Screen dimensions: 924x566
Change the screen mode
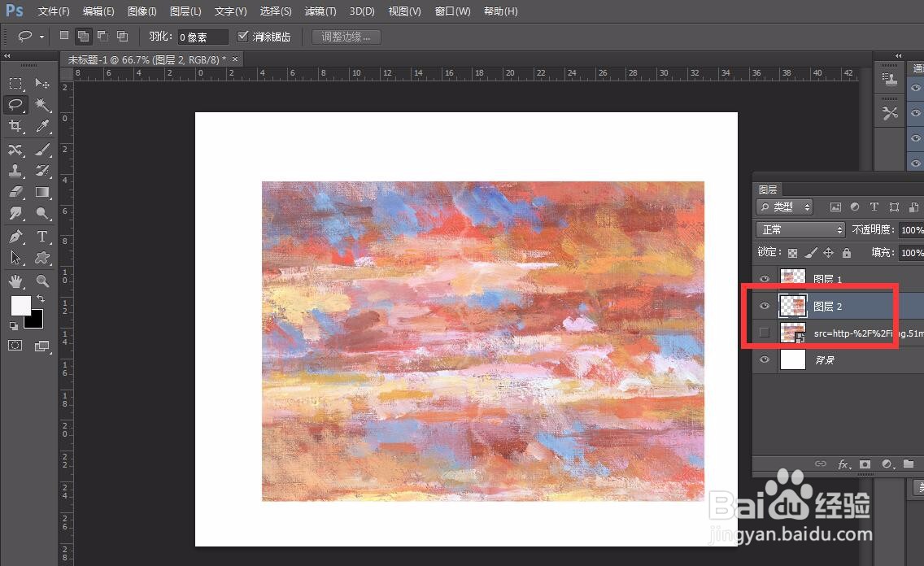coord(41,346)
